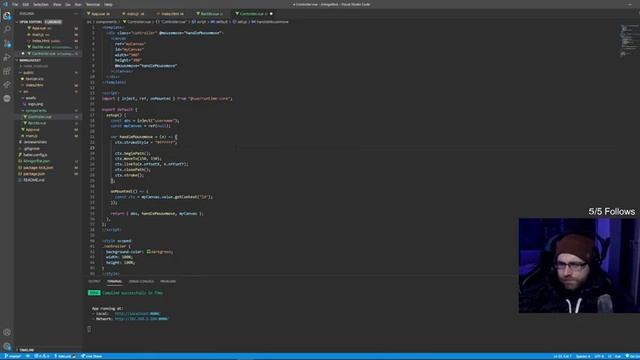Open the Accounts menu in activity bar
Image resolution: width=640 pixels, height=360 pixels.
(7, 332)
